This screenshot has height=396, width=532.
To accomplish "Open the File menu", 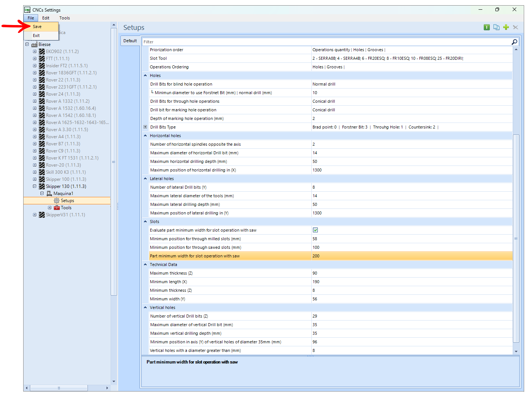I will 31,18.
